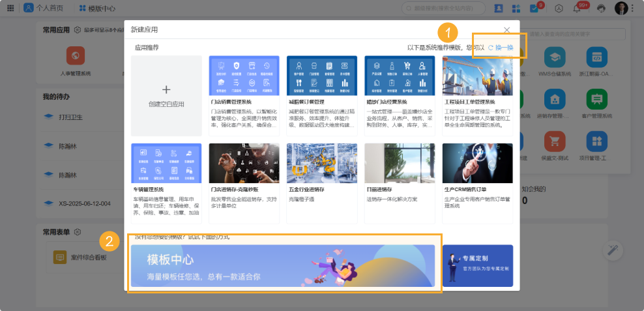Open notifications bell with 99+ badge

click(577, 8)
